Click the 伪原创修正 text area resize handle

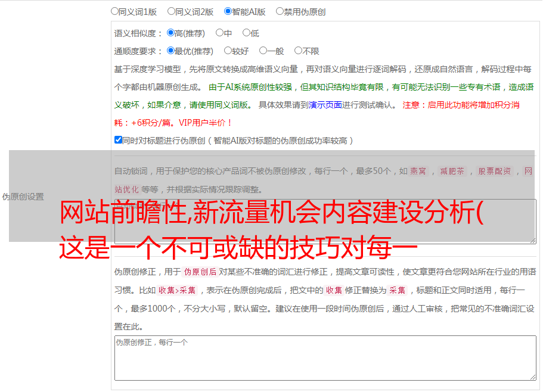click(x=533, y=377)
